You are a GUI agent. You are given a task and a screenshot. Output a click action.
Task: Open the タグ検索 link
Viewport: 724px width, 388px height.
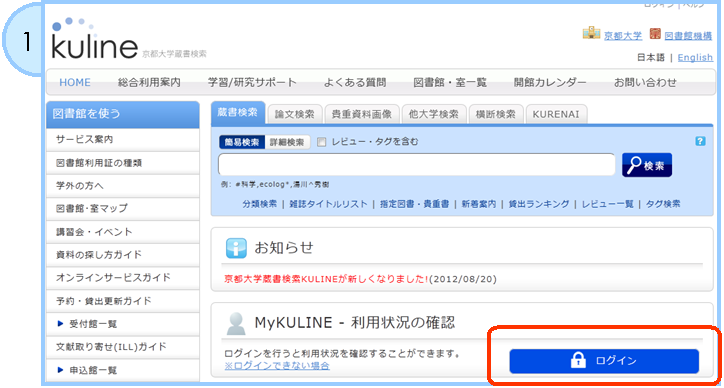pos(663,204)
